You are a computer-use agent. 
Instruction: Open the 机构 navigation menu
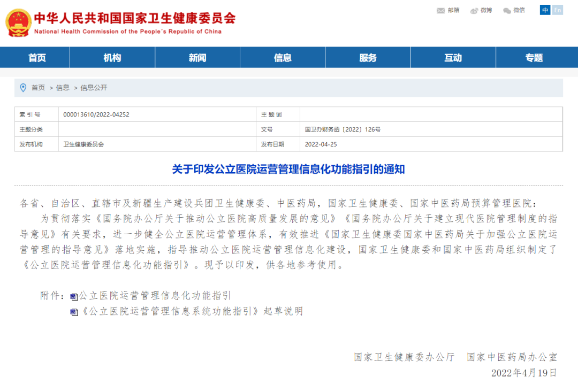(x=112, y=57)
